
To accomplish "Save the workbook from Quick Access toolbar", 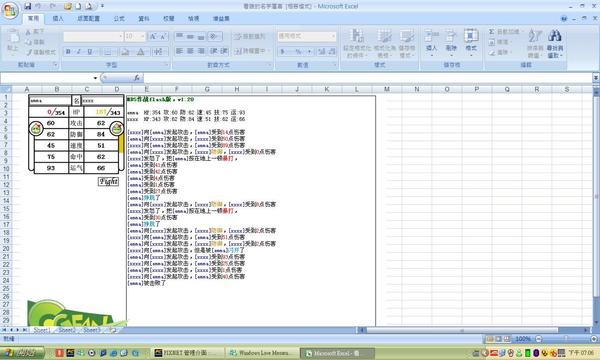I will pos(28,6).
